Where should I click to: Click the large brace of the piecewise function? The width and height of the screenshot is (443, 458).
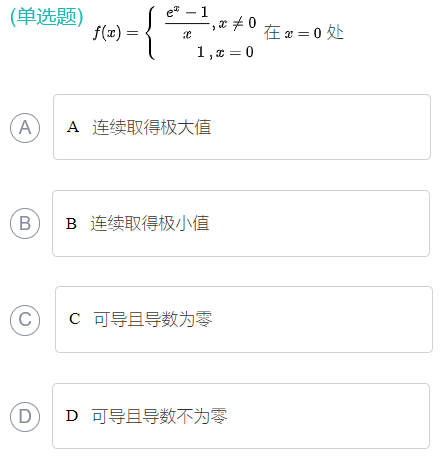[x=151, y=33]
